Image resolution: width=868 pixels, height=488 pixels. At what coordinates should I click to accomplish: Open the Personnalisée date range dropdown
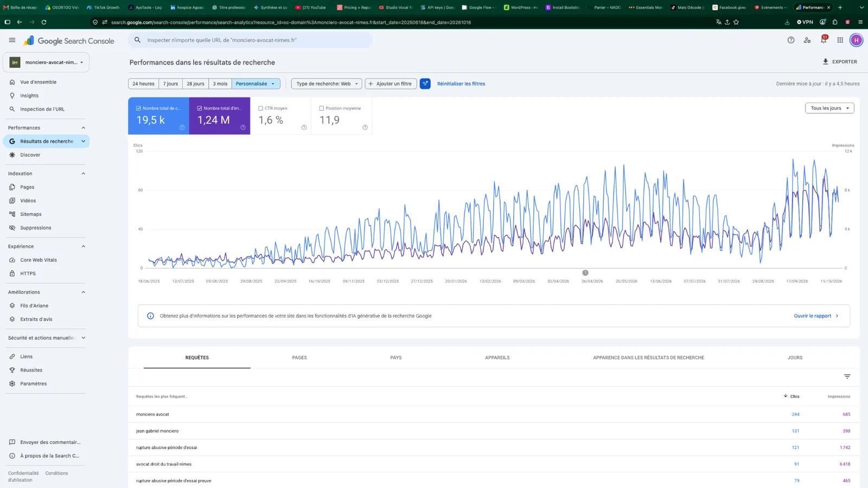tap(256, 84)
